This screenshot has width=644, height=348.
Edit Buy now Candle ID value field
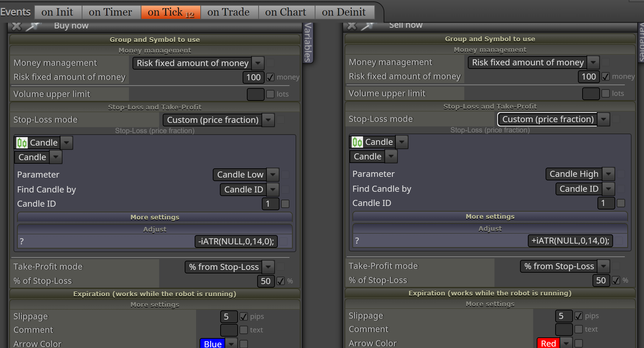[270, 204]
